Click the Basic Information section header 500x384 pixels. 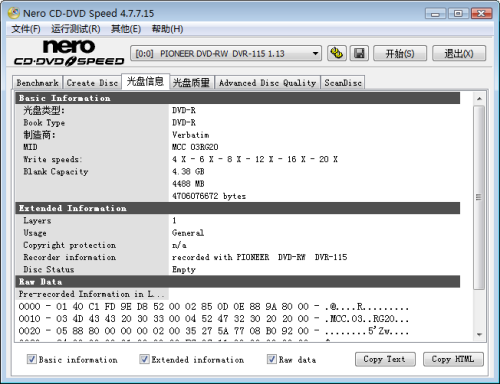pos(237,98)
